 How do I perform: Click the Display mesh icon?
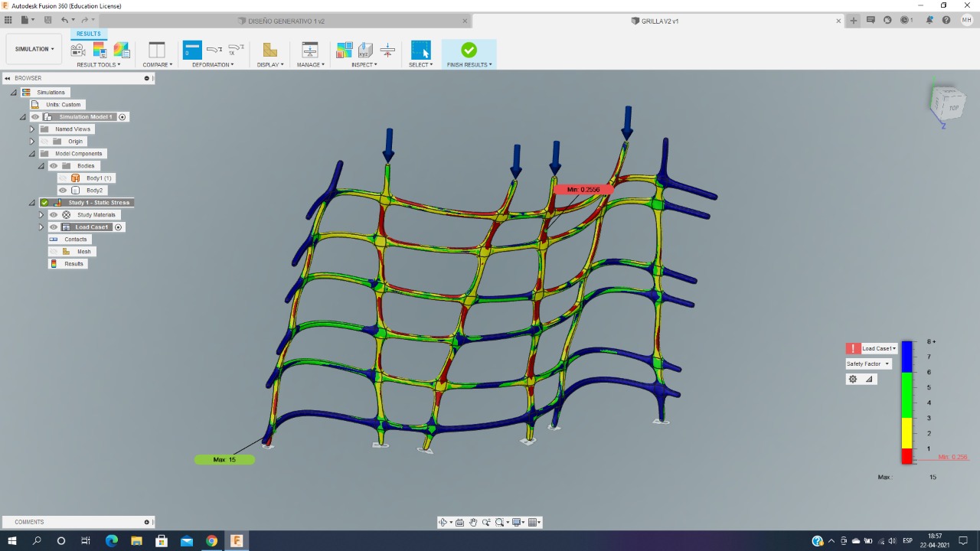(269, 51)
